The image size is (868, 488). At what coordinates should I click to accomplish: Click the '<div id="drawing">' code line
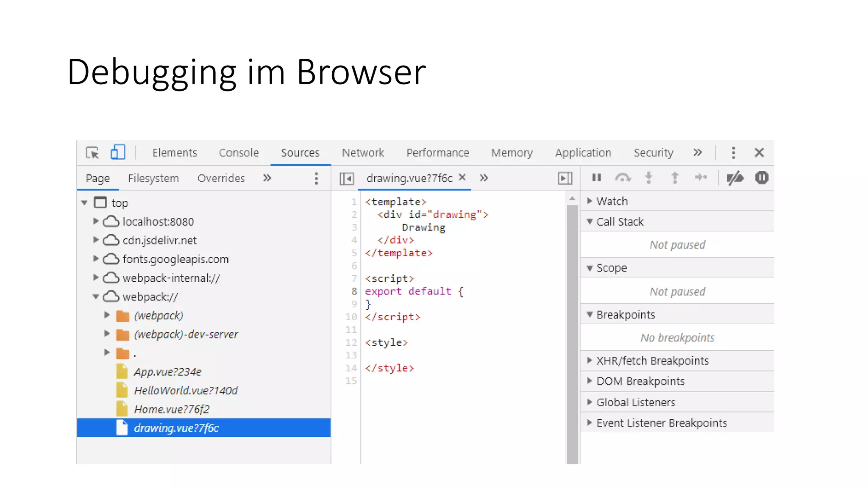[433, 215]
